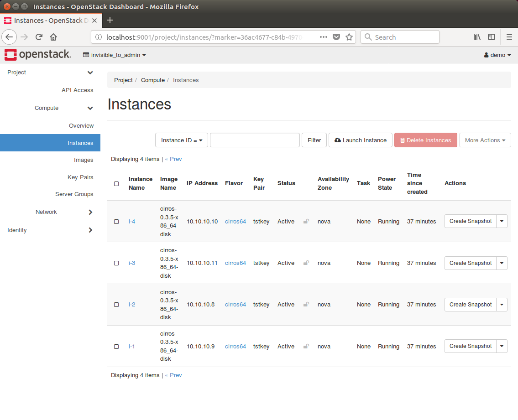
Task: Click the Firefox back arrow button
Action: [9, 37]
